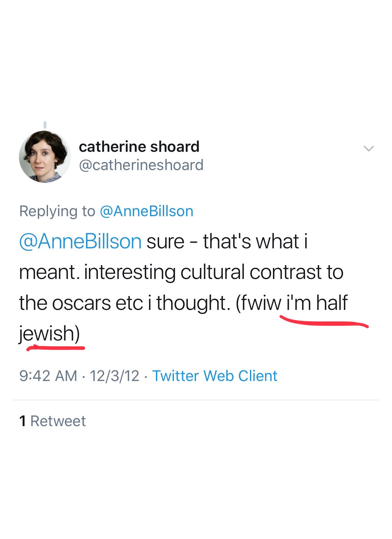This screenshot has height=539, width=392.
Task: Click the divider line above Retweet count
Action: 196,400
